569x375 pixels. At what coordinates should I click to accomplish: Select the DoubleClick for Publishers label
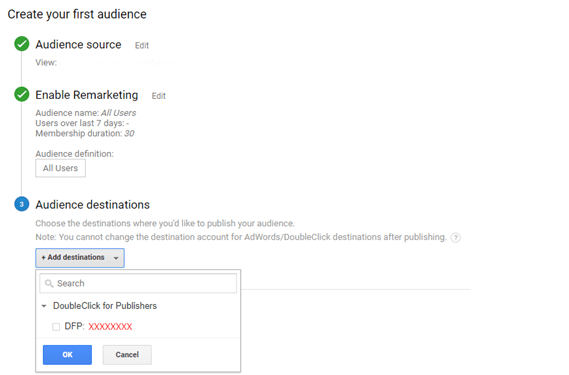pyautogui.click(x=105, y=306)
